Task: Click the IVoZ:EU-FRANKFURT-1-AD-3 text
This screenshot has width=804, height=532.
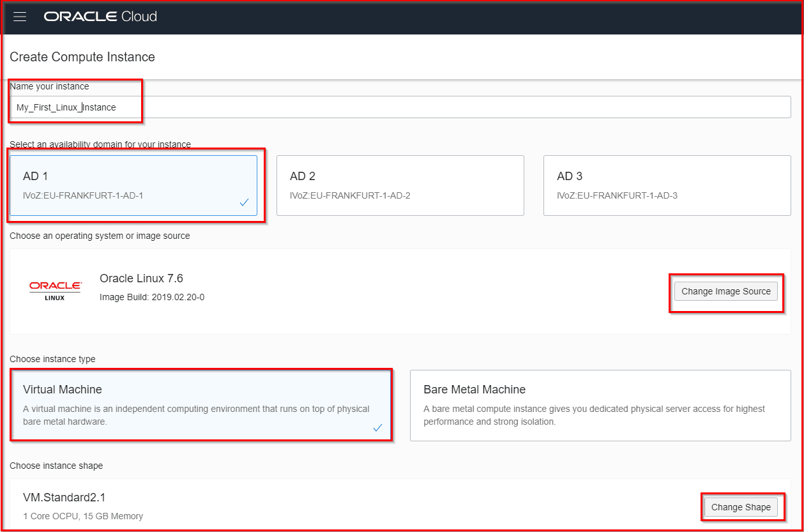Action: pos(617,195)
